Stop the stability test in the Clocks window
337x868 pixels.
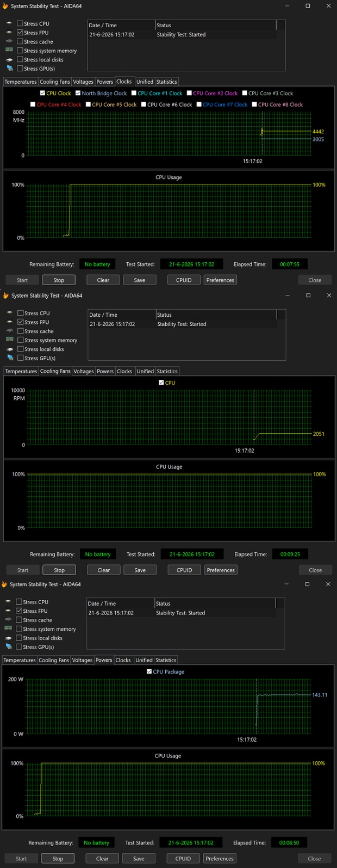59,280
